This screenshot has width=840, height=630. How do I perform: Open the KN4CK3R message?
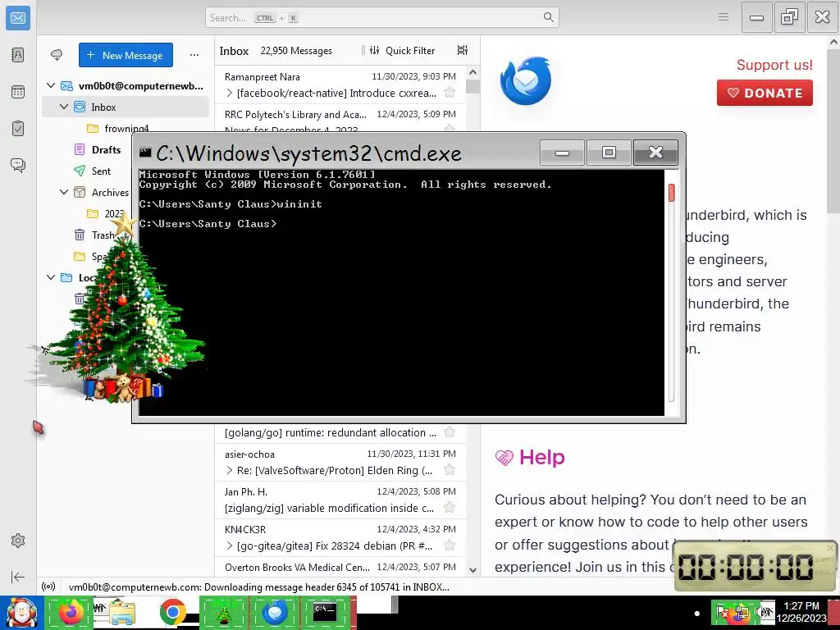(340, 537)
